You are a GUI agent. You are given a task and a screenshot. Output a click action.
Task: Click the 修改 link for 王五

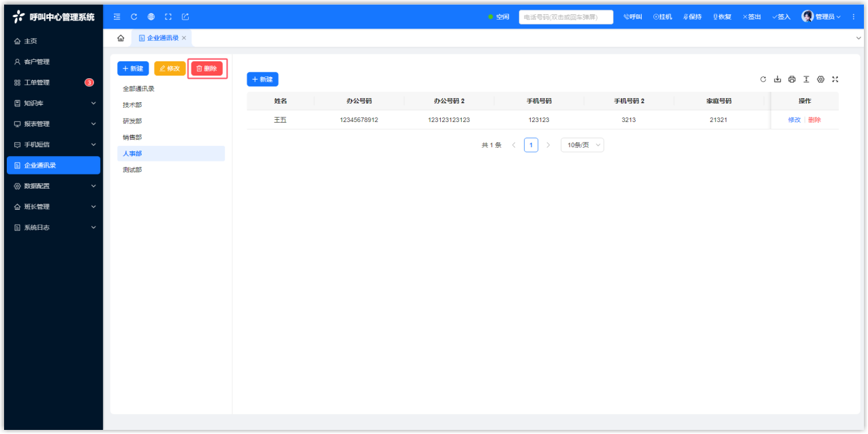tap(794, 120)
